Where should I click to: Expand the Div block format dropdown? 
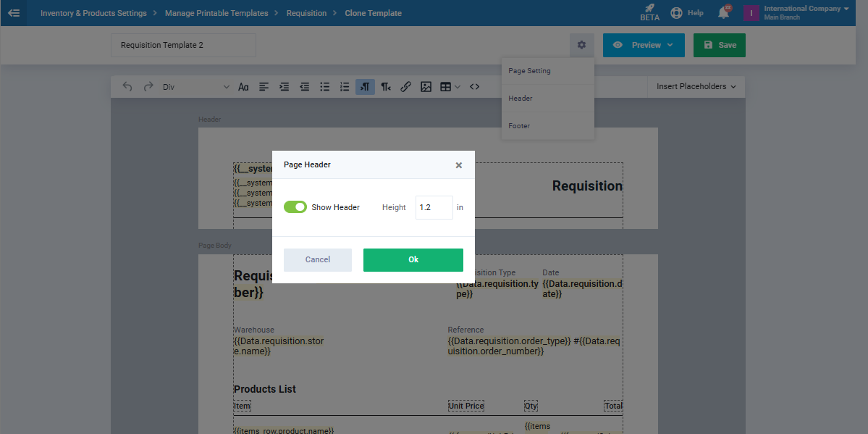coord(195,87)
